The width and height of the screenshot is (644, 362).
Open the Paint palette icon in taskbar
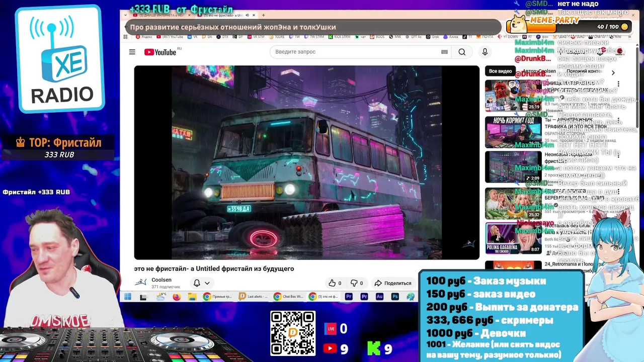tap(411, 297)
